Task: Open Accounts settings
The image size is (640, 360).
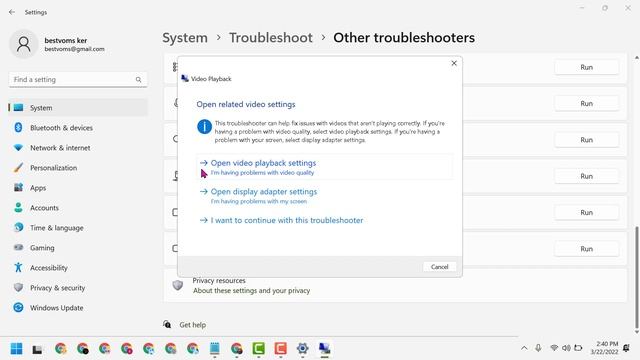Action: coord(78,208)
